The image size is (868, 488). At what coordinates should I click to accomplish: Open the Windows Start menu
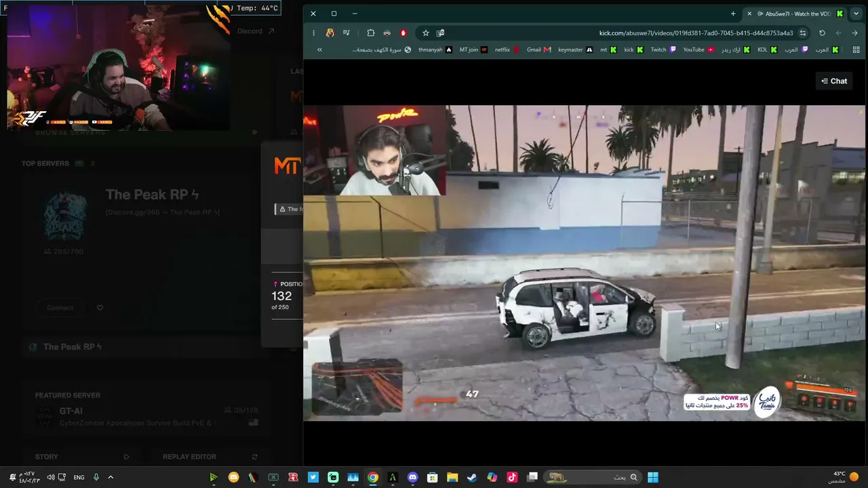click(x=652, y=477)
